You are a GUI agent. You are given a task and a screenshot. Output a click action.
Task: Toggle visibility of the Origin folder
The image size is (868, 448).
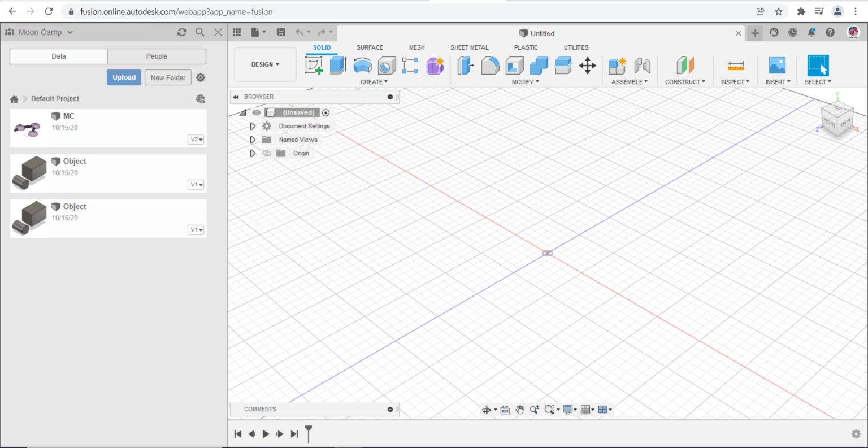pyautogui.click(x=267, y=153)
